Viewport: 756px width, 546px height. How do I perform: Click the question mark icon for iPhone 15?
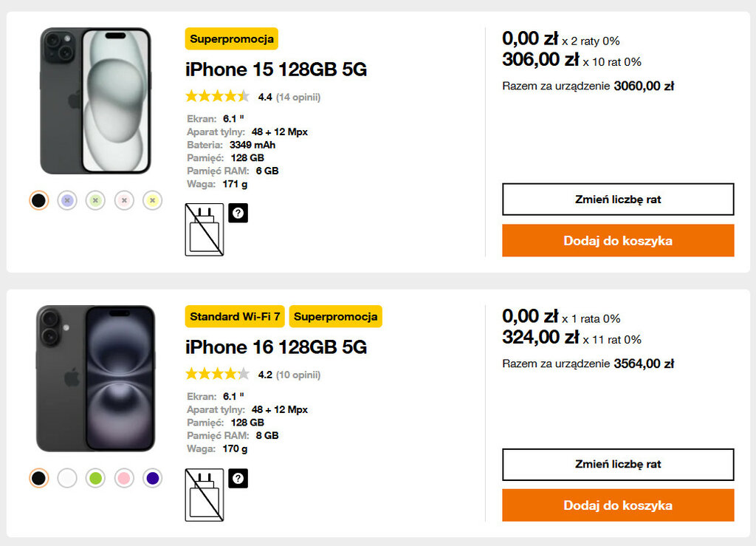click(x=238, y=213)
